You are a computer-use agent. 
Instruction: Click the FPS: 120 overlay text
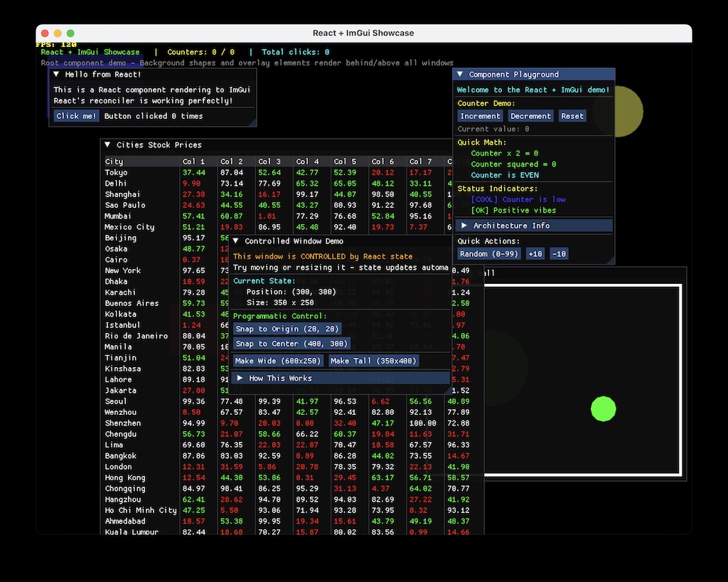(56, 45)
